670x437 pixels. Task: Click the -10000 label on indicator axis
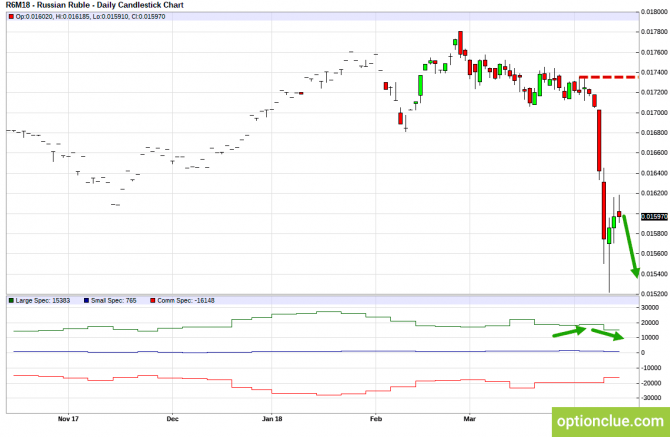coord(650,368)
